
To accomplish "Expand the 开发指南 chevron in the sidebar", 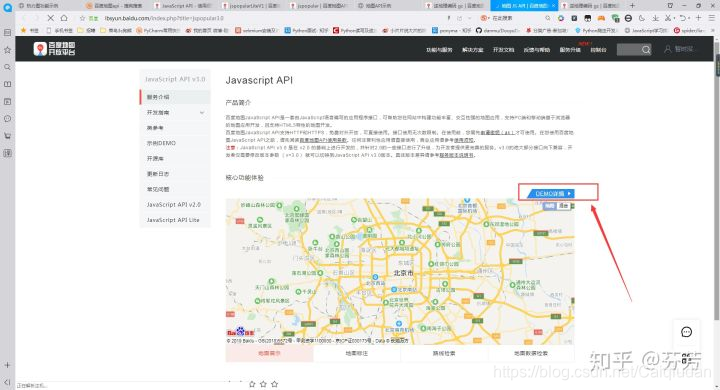I will (x=202, y=113).
